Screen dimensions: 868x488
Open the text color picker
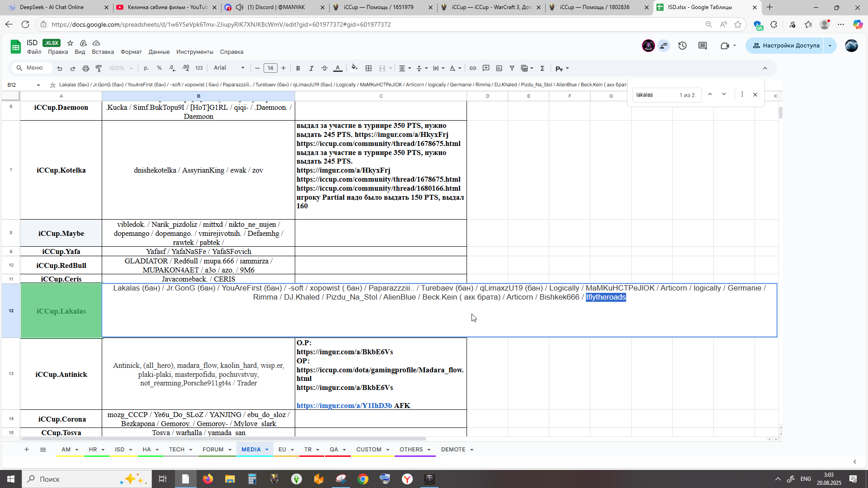(x=338, y=68)
